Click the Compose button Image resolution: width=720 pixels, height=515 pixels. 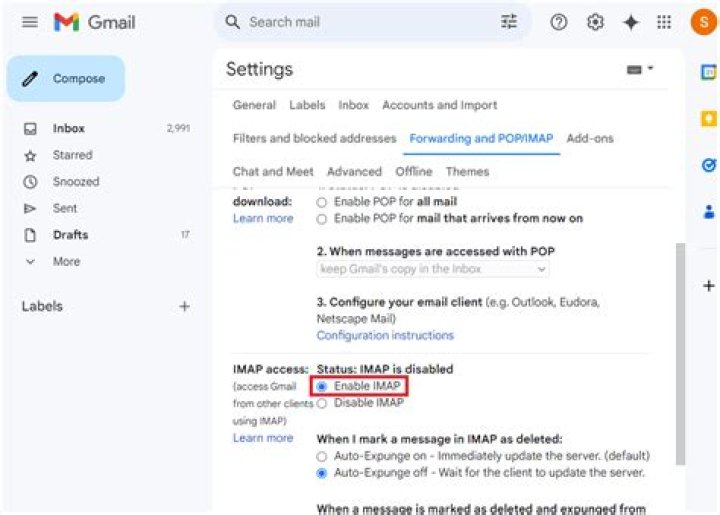[x=66, y=79]
